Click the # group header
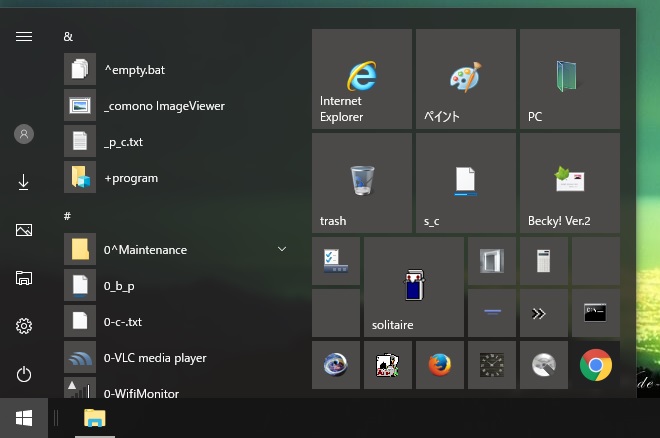The width and height of the screenshot is (660, 438). tap(67, 216)
